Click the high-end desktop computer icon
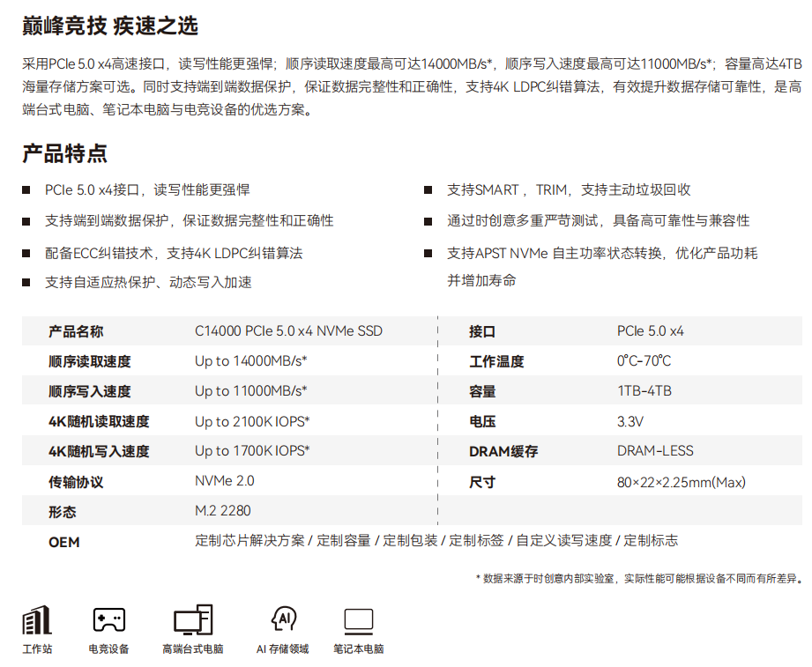The height and width of the screenshot is (667, 812). [192, 620]
